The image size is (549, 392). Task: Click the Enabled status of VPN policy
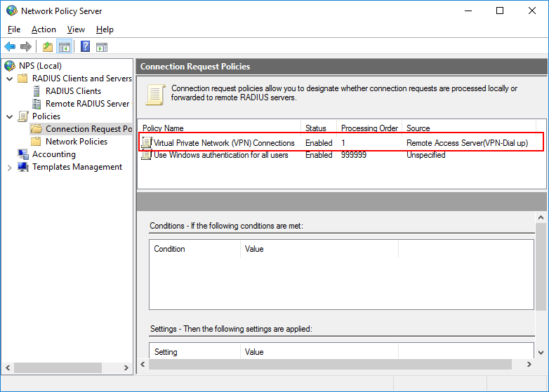coord(319,142)
